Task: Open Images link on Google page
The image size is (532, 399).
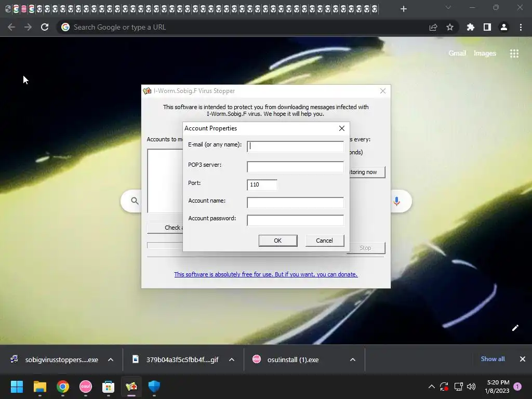Action: (485, 54)
